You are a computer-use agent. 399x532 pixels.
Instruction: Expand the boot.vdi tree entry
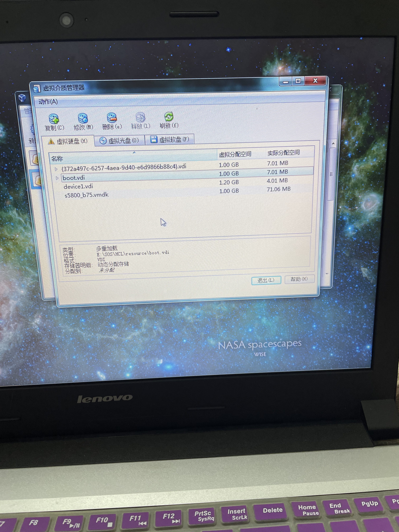point(57,178)
